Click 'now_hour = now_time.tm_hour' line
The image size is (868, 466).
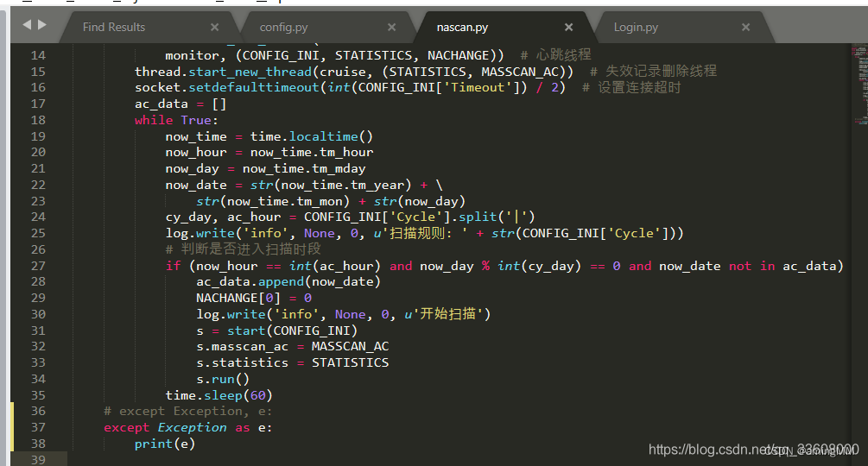pyautogui.click(x=269, y=152)
